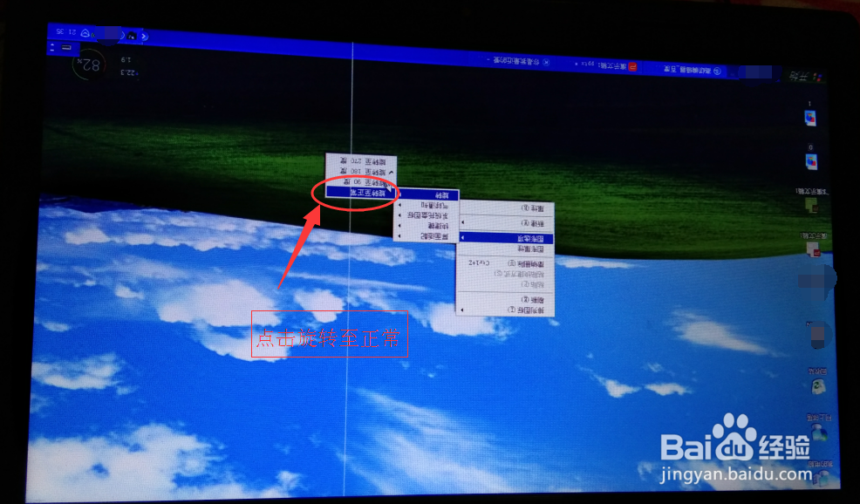Pick the checked 旋转至 180 度 option
This screenshot has width=860, height=504.
[x=361, y=172]
